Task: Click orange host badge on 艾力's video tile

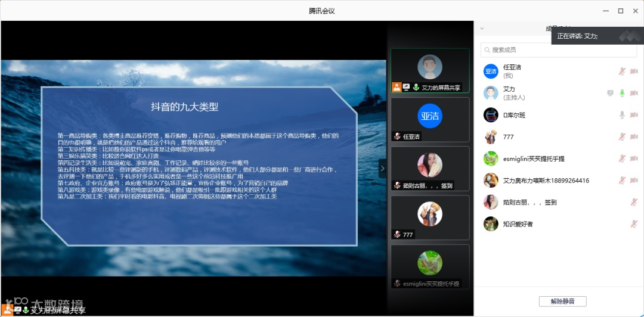Action: [x=397, y=87]
